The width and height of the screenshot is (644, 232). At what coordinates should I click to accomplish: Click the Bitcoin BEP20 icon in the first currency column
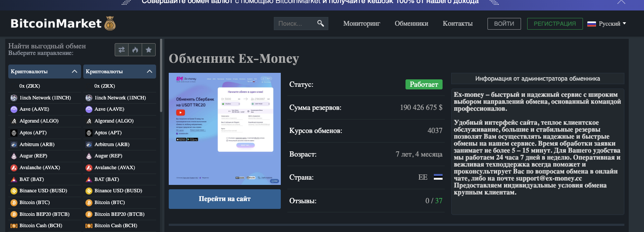pos(14,214)
